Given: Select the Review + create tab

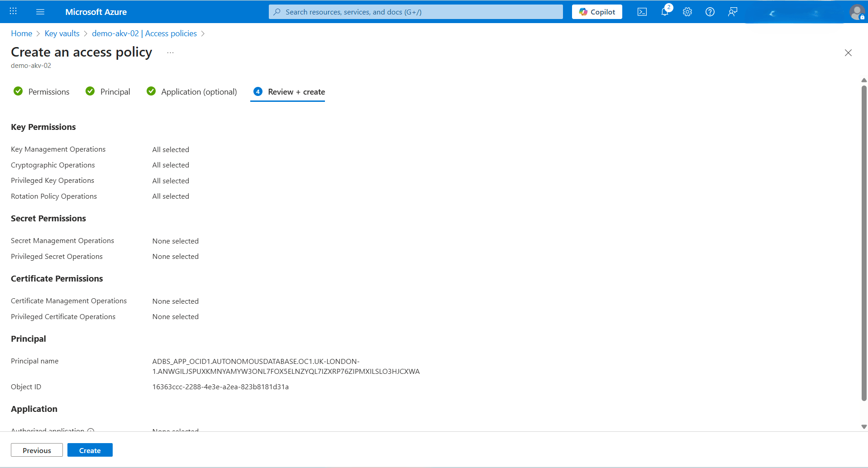Looking at the screenshot, I should [296, 91].
